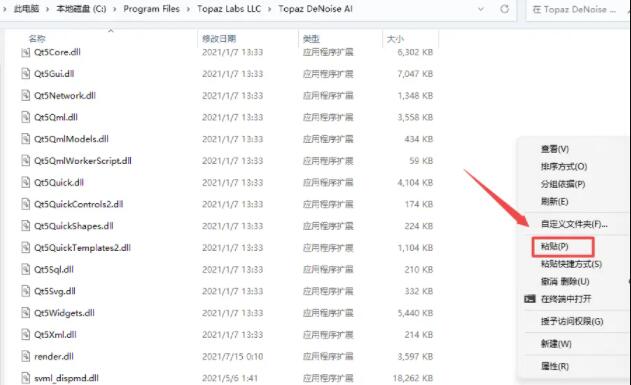Click the svml_dispmd.dll file icon
Screen dimensions: 631x385
point(25,378)
